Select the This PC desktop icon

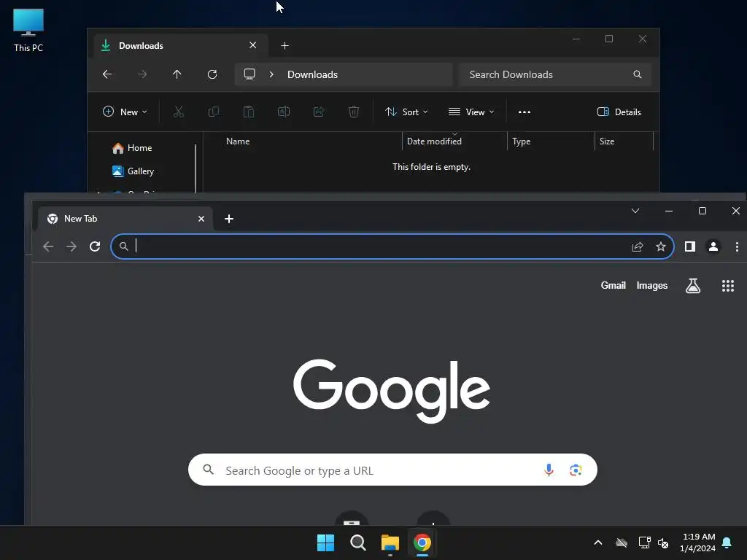pos(28,30)
